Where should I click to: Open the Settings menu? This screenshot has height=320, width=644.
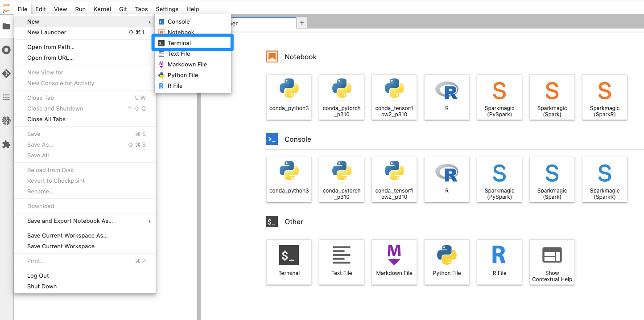click(167, 9)
